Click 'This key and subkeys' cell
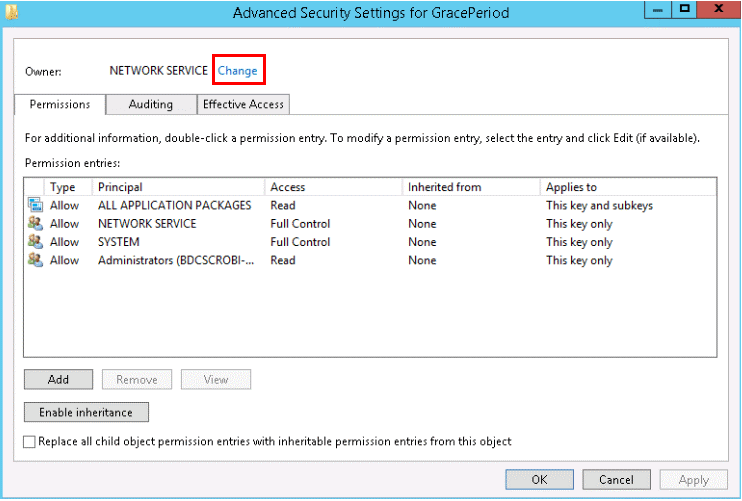 (599, 205)
